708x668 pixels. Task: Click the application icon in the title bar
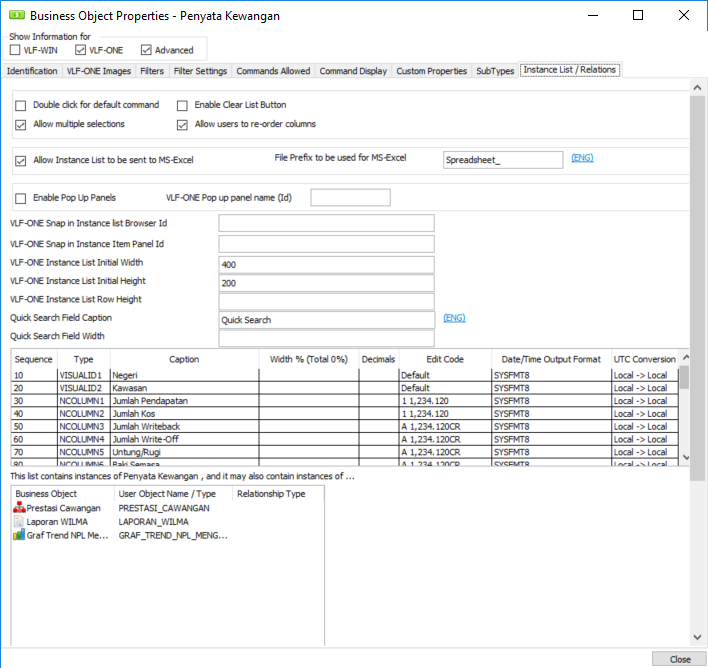tap(15, 16)
